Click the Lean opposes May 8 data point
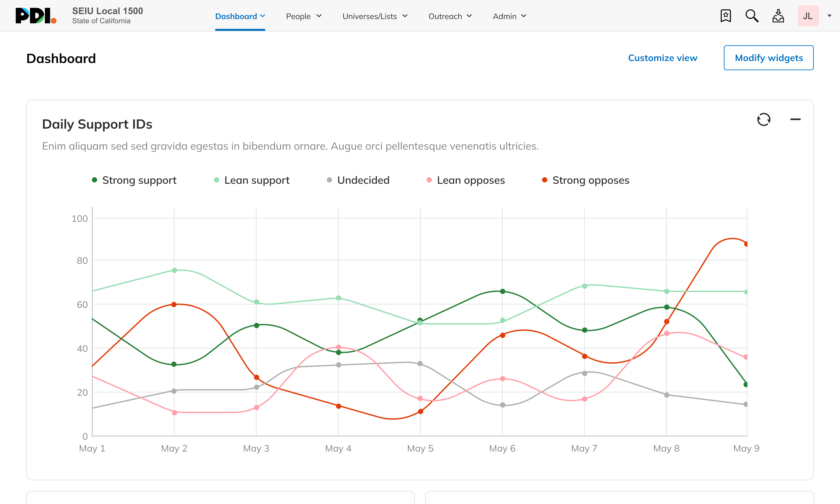Screen dimensions: 840x504 667,334
